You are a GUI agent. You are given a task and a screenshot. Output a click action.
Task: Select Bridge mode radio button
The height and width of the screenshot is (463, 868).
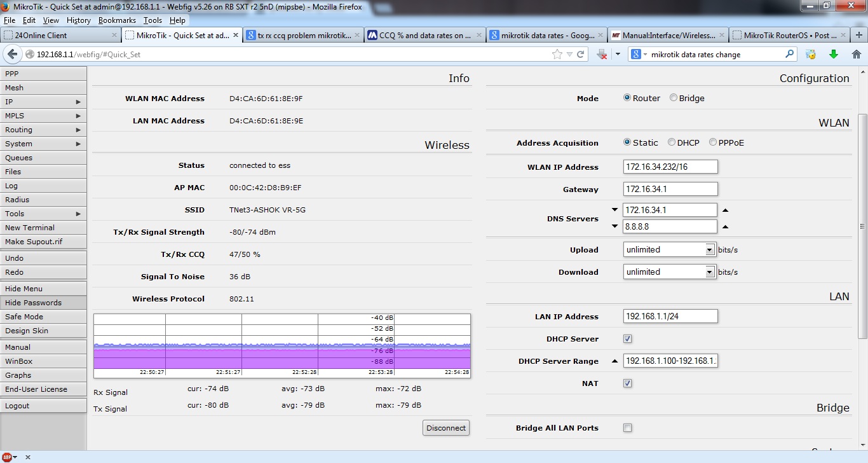point(672,97)
